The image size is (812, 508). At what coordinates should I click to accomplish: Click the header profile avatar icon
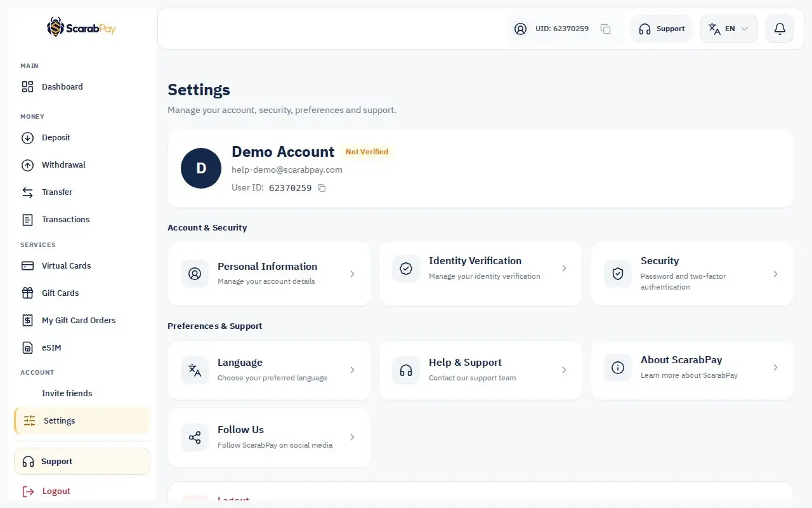(520, 29)
